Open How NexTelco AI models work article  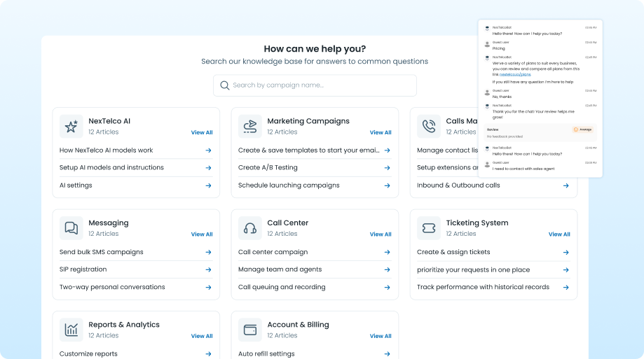pyautogui.click(x=107, y=150)
